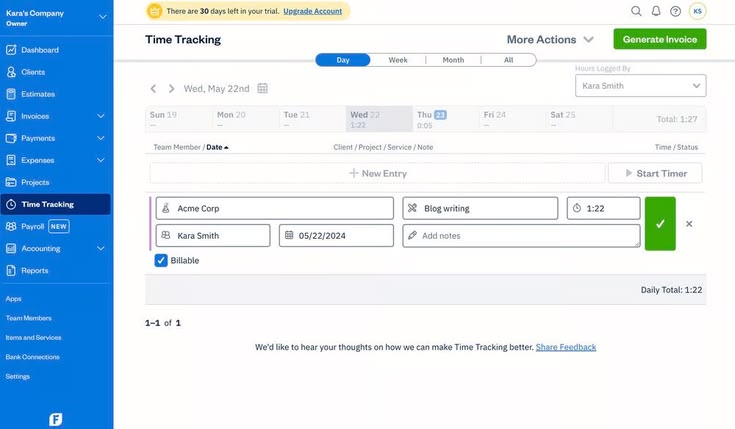This screenshot has height=429, width=735.
Task: Sort by Date column header
Action: [x=218, y=147]
